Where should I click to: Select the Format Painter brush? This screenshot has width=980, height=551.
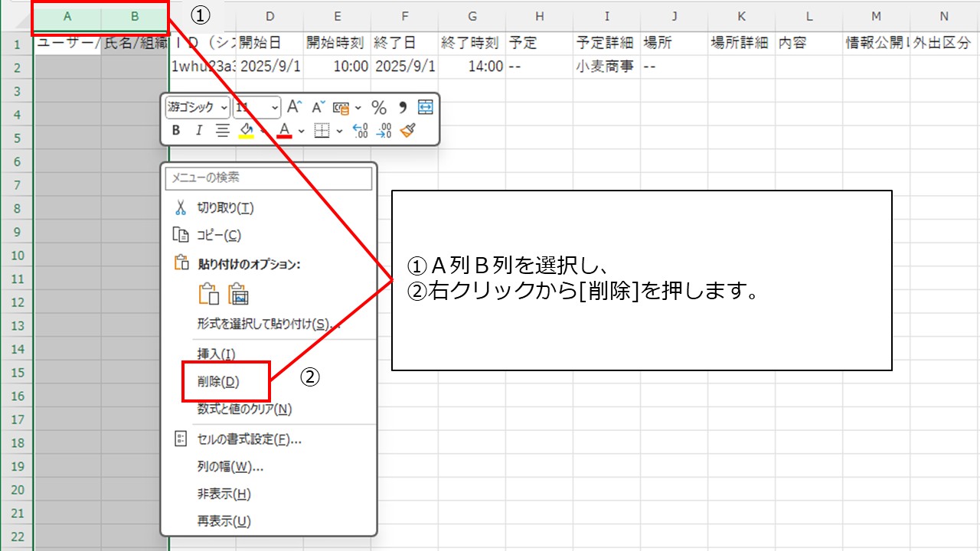point(408,131)
